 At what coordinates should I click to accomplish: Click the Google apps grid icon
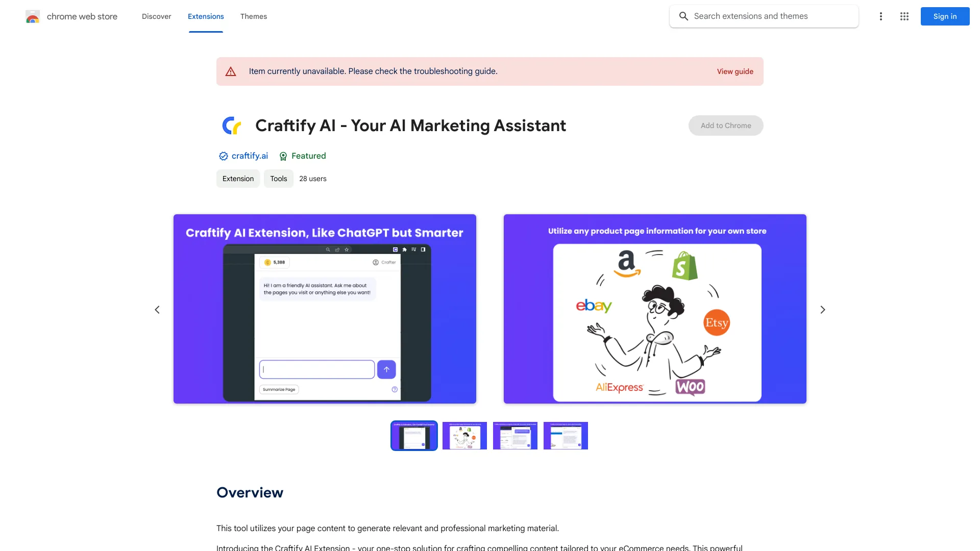(x=904, y=16)
